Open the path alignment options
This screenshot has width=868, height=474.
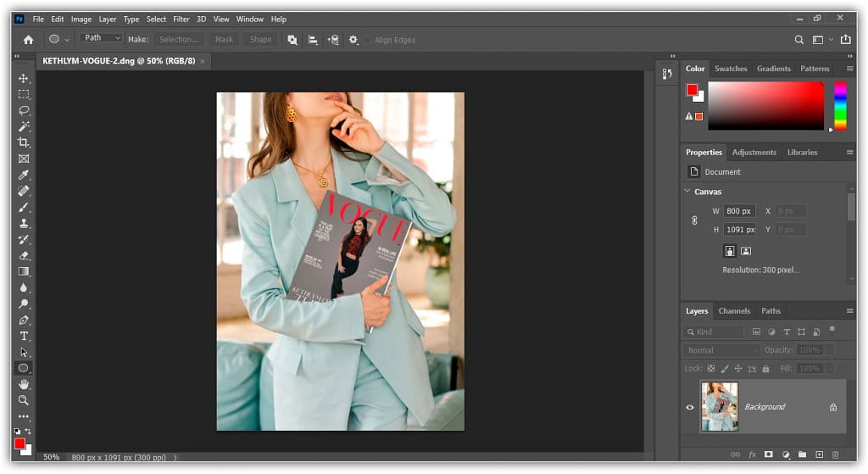coord(313,40)
